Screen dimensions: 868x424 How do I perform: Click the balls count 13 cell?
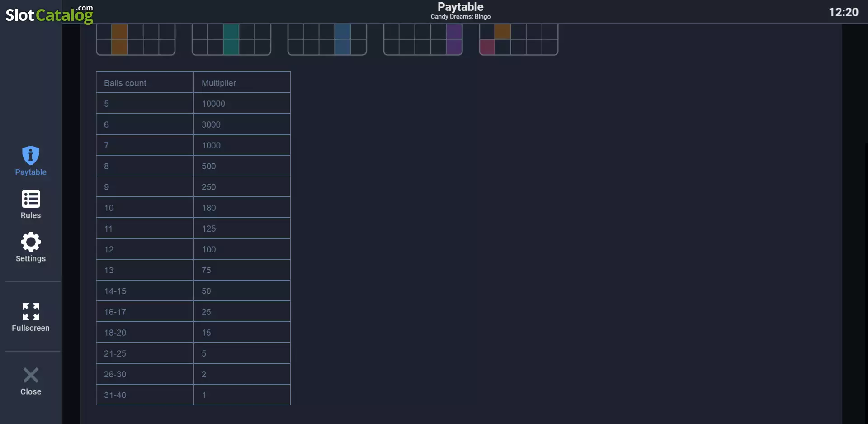point(145,270)
